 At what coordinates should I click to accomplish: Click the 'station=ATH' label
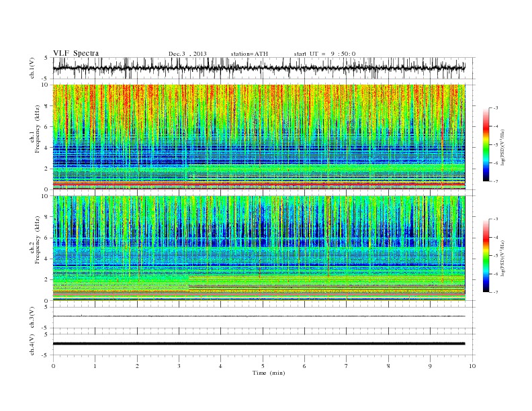(x=249, y=54)
